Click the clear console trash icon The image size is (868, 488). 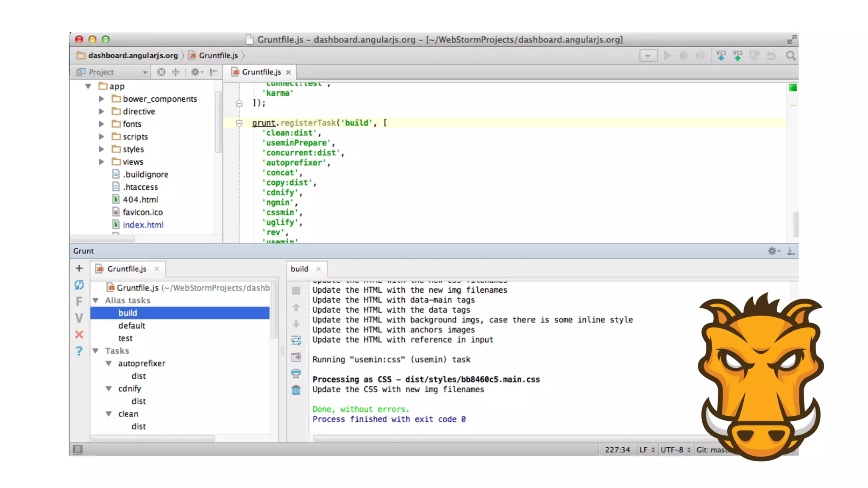[296, 390]
